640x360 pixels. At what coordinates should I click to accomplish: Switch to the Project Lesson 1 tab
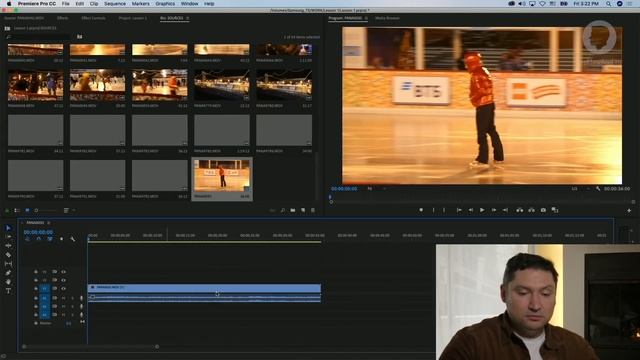pos(133,18)
